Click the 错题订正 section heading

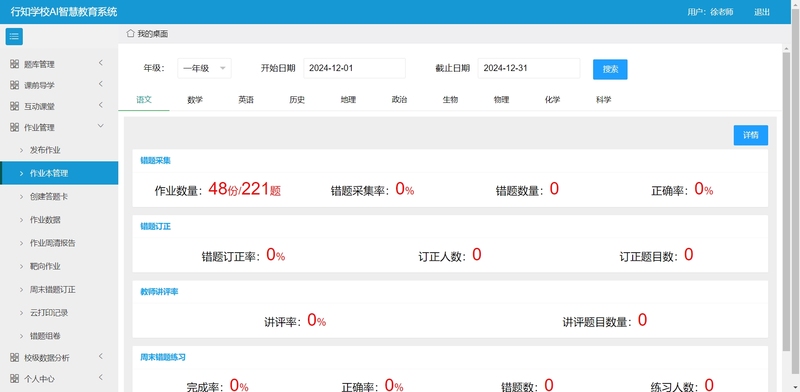[x=155, y=226]
